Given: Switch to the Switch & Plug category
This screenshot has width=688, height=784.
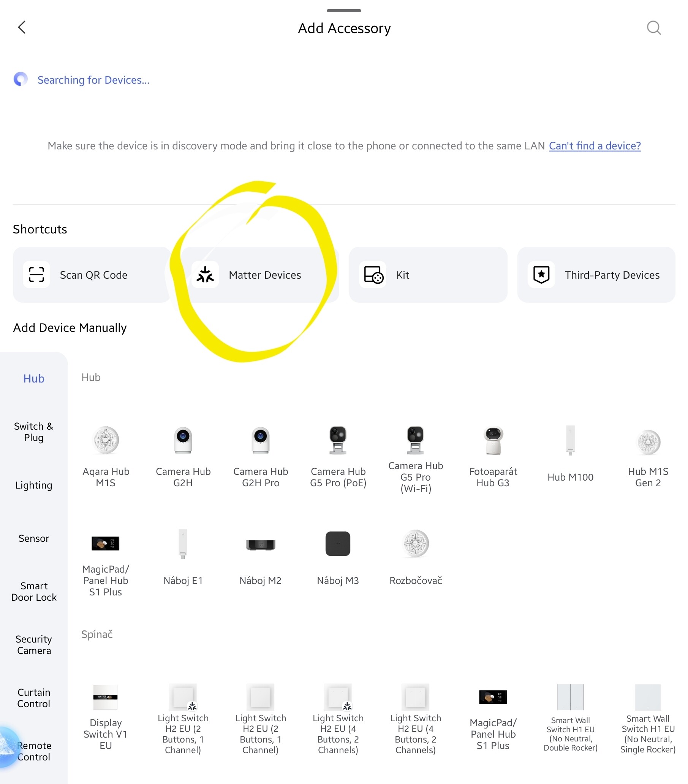Looking at the screenshot, I should coord(34,432).
